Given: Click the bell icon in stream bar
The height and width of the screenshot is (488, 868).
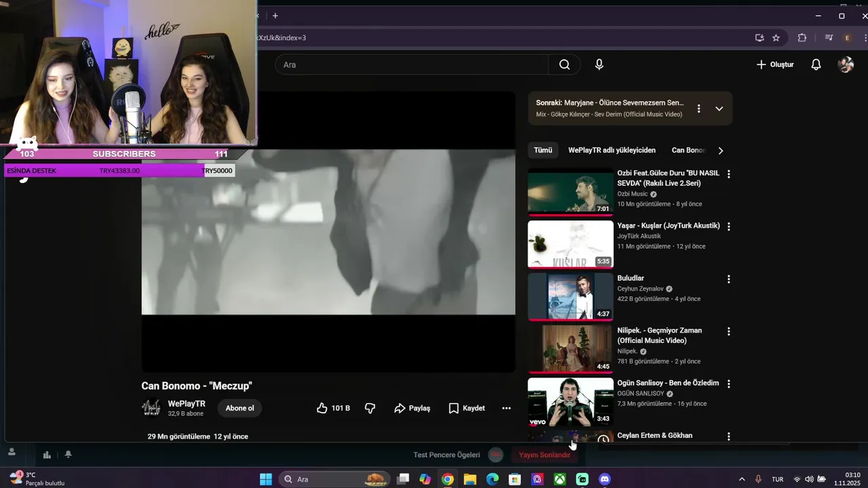Looking at the screenshot, I should [x=68, y=455].
